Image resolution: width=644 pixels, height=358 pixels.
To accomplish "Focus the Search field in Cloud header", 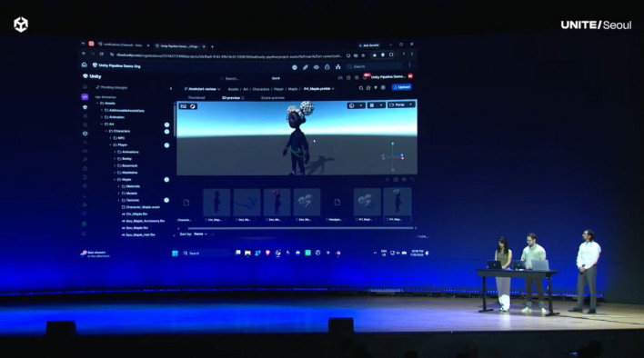I will click(374, 66).
